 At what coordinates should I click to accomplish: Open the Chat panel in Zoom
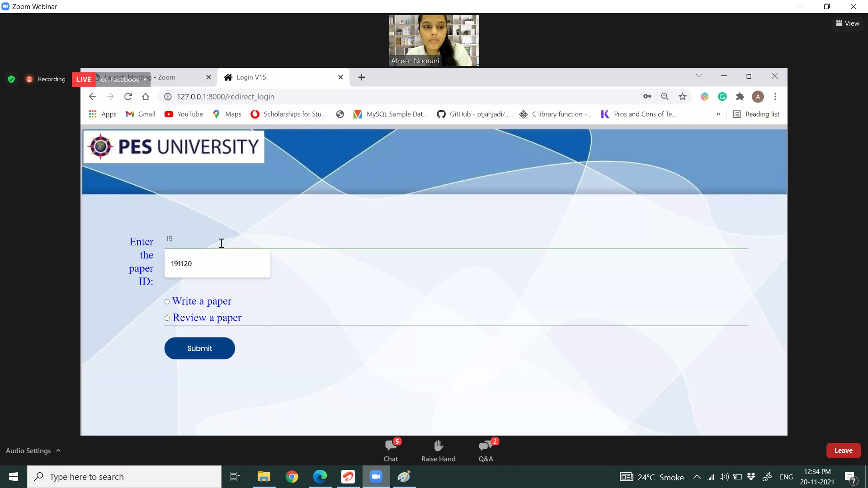(391, 450)
